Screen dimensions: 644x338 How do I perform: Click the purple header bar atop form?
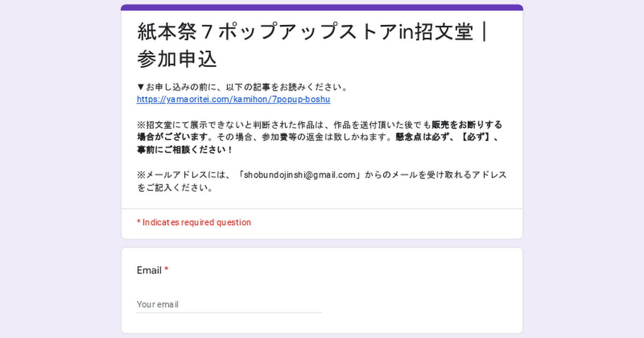click(321, 8)
